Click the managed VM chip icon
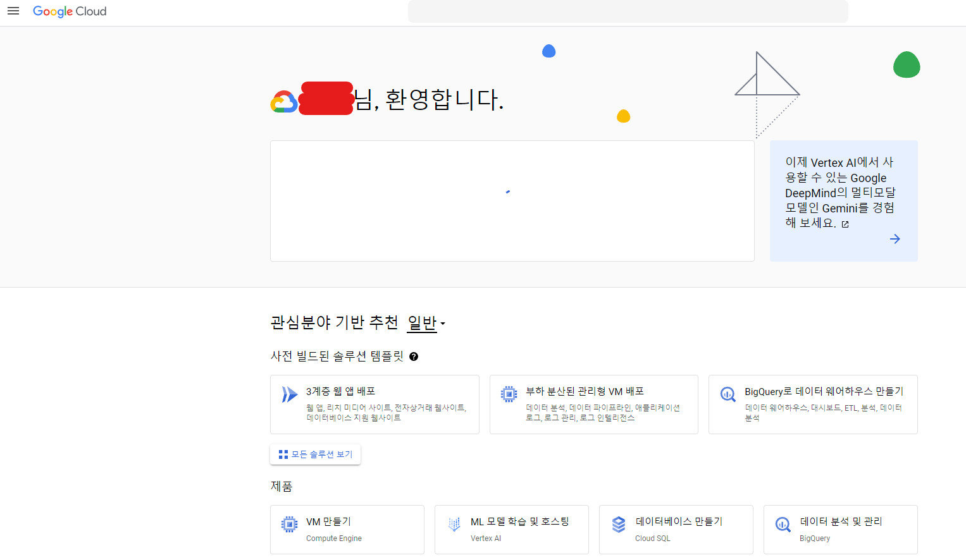The image size is (966, 560). coord(509,394)
